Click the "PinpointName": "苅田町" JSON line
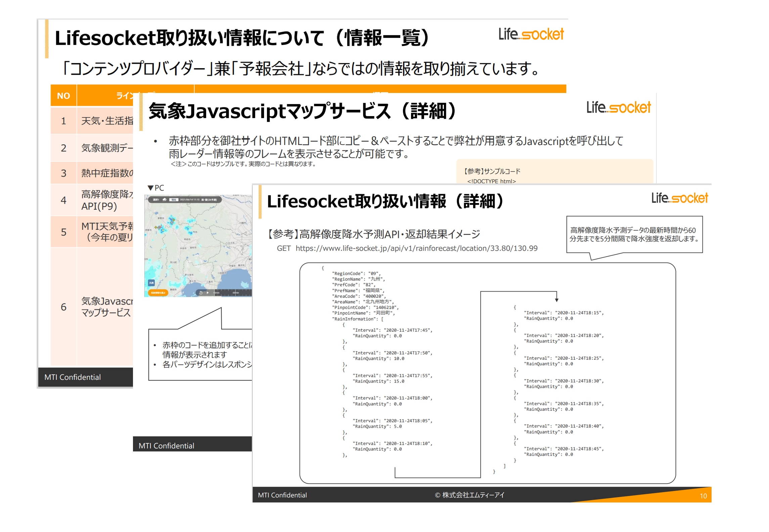The image size is (769, 532). click(x=363, y=313)
